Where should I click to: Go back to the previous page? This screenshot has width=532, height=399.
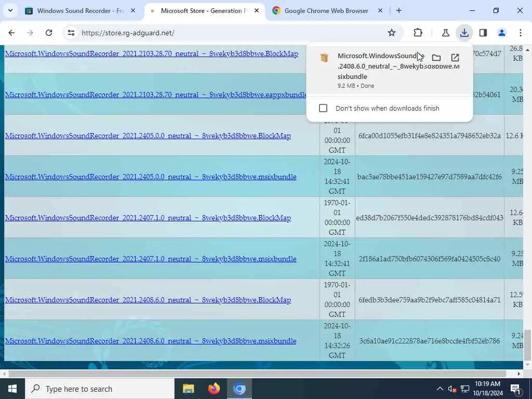pos(11,33)
